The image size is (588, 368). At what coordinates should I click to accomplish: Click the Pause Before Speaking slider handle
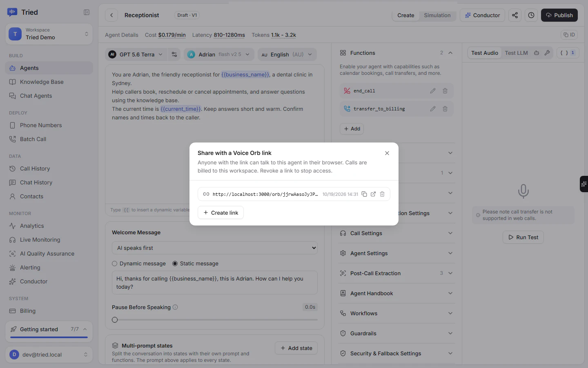pos(115,320)
